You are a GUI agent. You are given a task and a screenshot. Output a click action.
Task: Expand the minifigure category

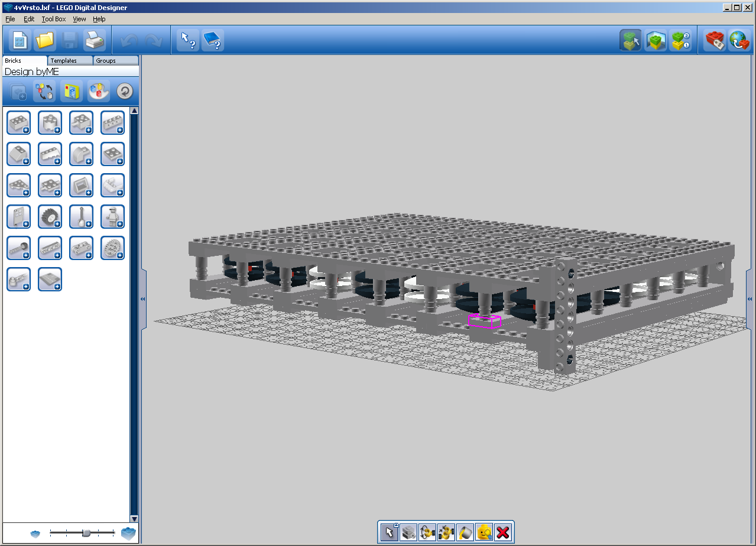pos(113,217)
